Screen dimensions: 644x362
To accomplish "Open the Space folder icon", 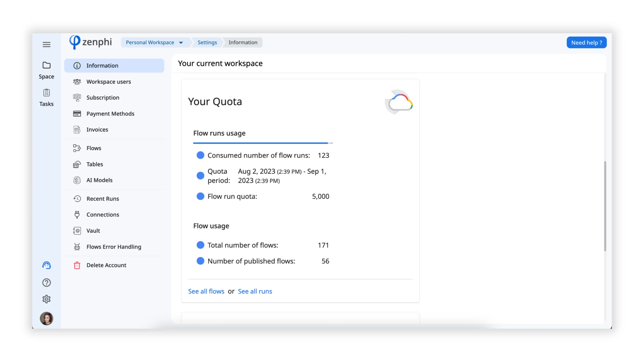I will coord(46,65).
